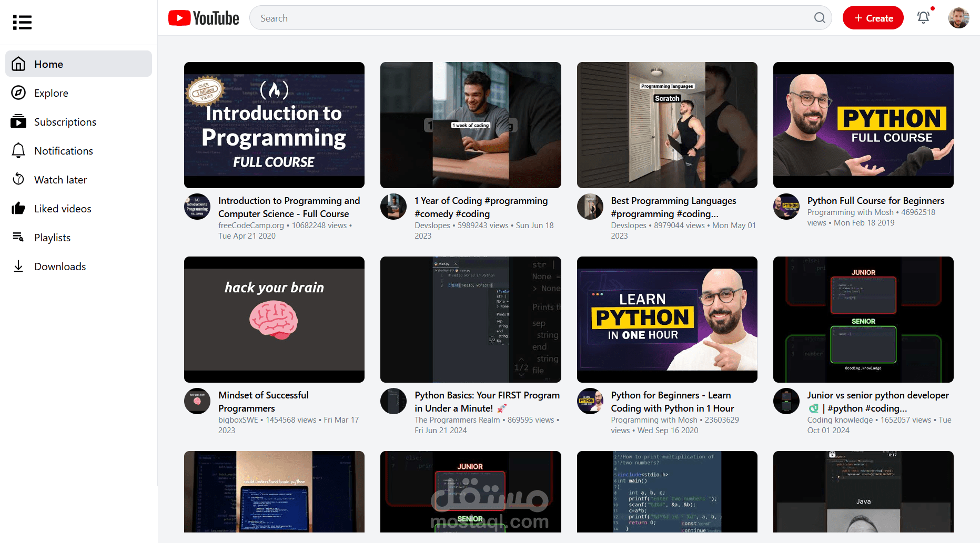980x543 pixels.
Task: Click Devslopes under 1 Year of Coding
Action: pyautogui.click(x=432, y=226)
